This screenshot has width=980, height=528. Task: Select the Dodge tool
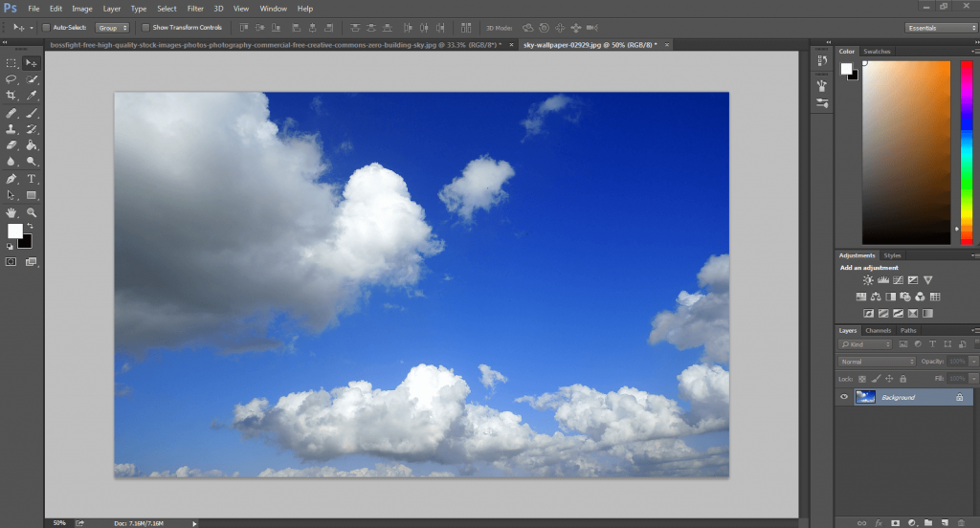tap(32, 162)
